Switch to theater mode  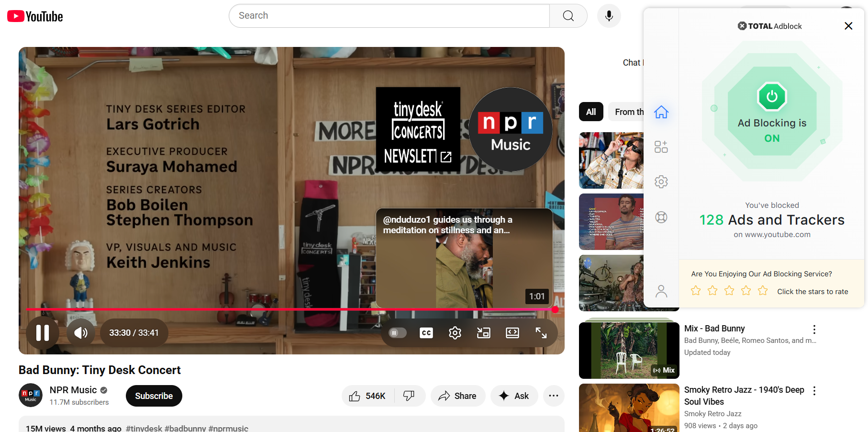[512, 332]
